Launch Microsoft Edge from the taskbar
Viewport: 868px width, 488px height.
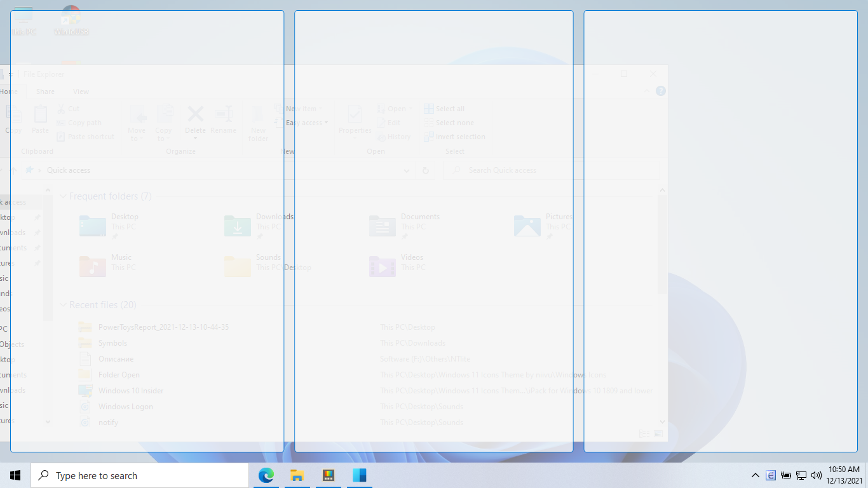tap(266, 475)
